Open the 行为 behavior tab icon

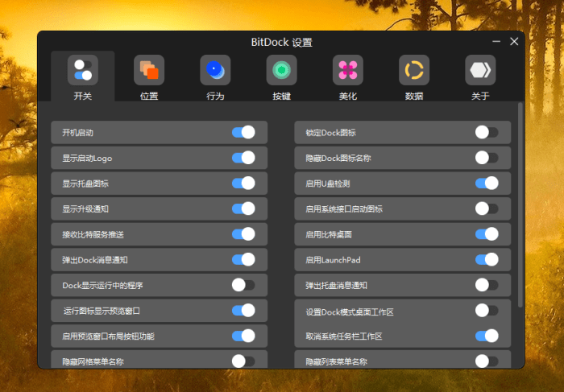(215, 70)
